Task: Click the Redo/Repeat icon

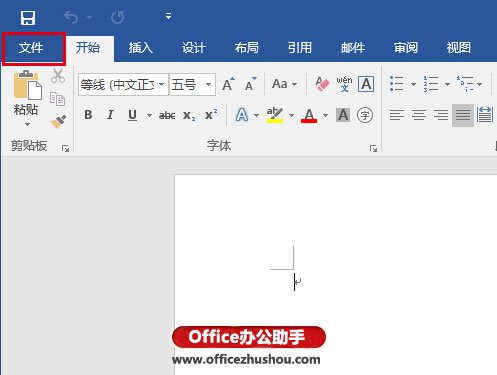Action: point(118,17)
